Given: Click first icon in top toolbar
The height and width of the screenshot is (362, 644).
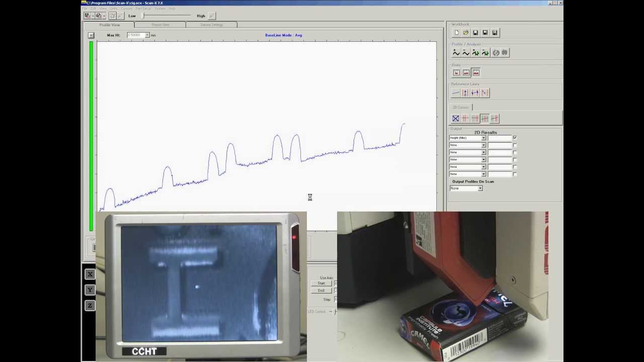Looking at the screenshot, I should (x=87, y=16).
